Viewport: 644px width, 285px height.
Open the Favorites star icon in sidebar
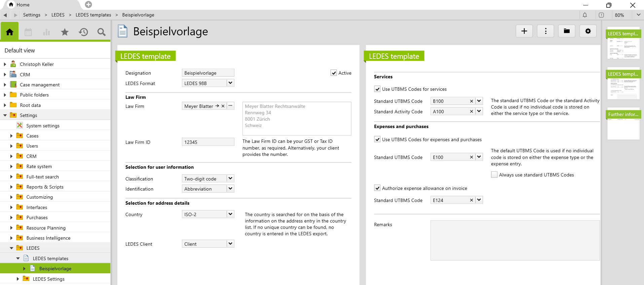(65, 32)
